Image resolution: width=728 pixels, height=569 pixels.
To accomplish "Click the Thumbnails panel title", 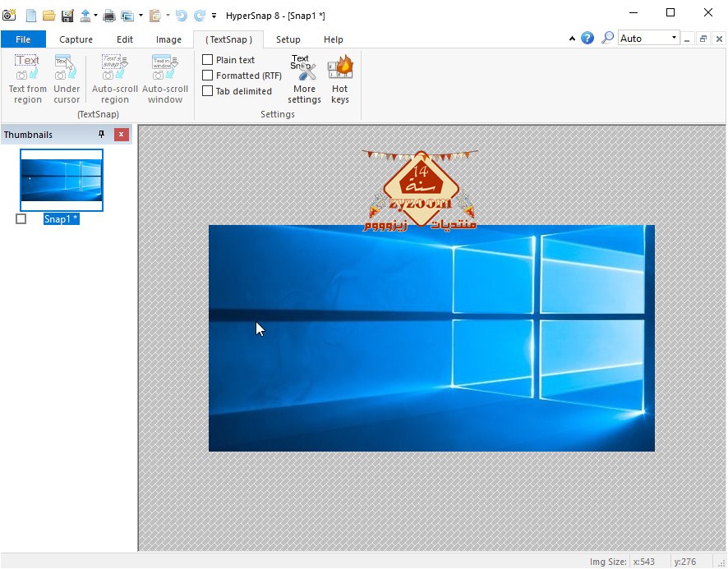I will tap(28, 135).
